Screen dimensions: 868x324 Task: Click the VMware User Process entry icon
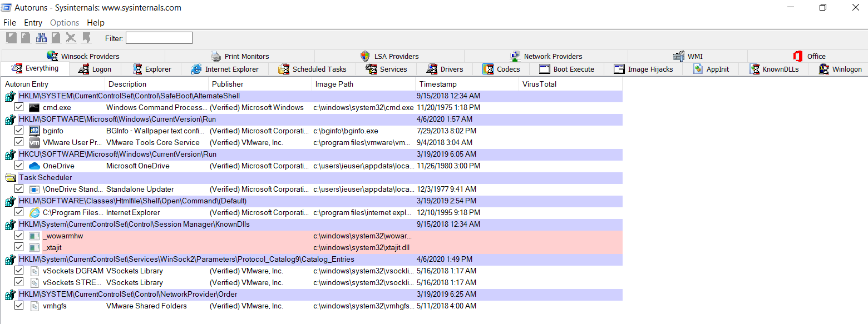pos(34,142)
